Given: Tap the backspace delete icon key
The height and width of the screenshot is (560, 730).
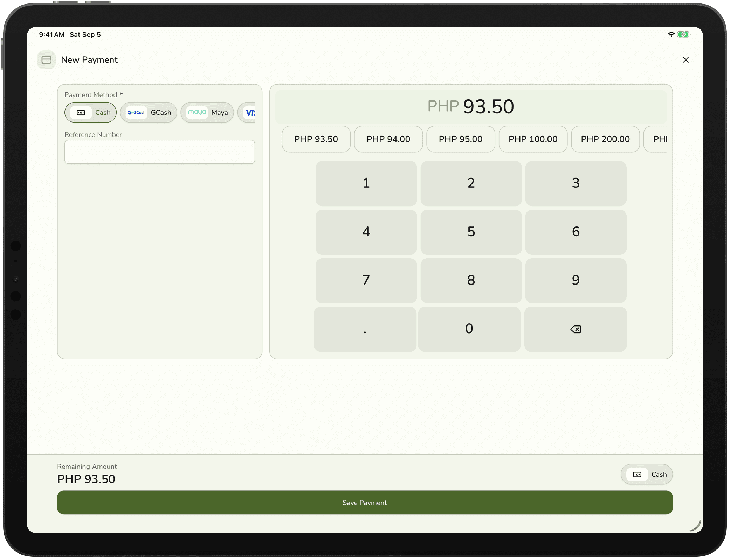Looking at the screenshot, I should coord(576,329).
